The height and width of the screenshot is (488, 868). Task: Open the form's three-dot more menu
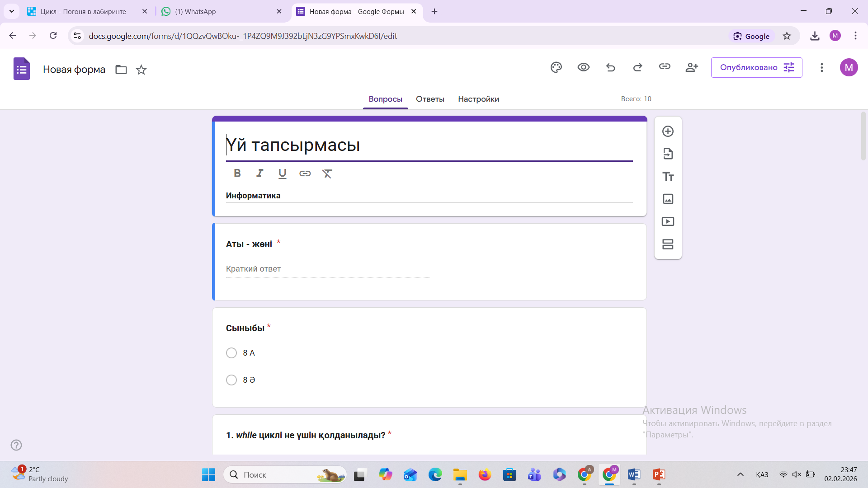point(821,67)
